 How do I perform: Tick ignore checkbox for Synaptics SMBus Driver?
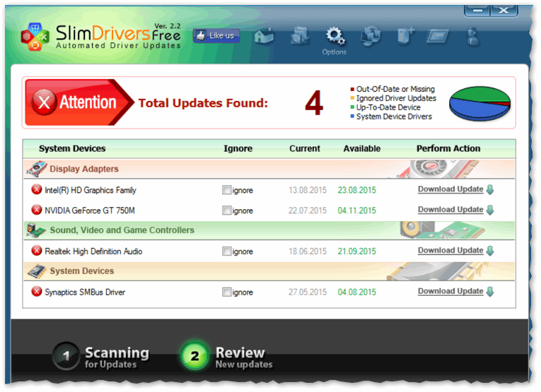(227, 292)
